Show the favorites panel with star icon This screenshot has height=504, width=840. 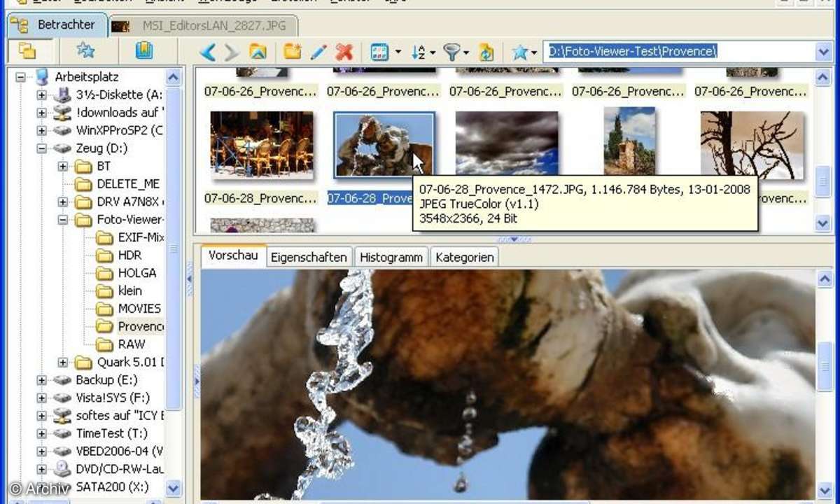85,51
